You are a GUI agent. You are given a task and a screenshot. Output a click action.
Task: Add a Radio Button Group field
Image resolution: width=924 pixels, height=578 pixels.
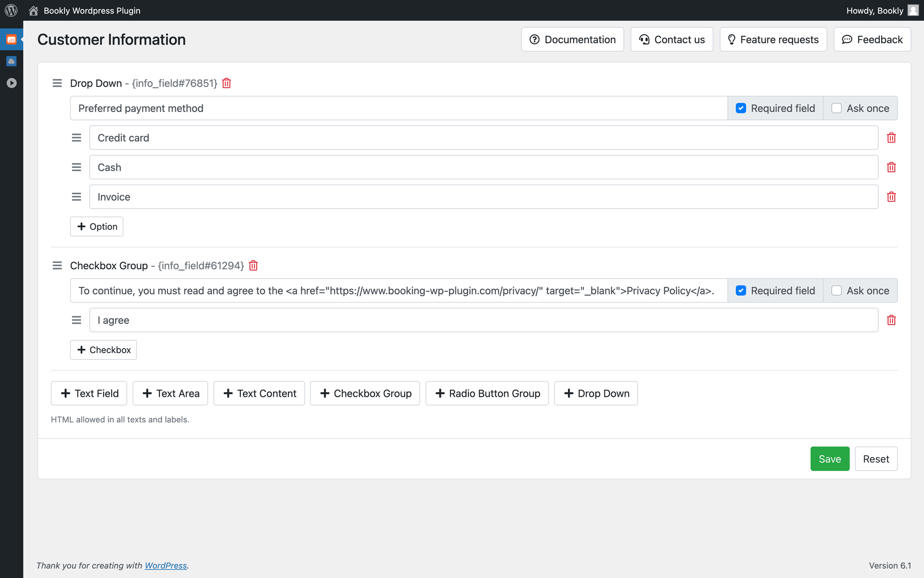click(x=487, y=394)
